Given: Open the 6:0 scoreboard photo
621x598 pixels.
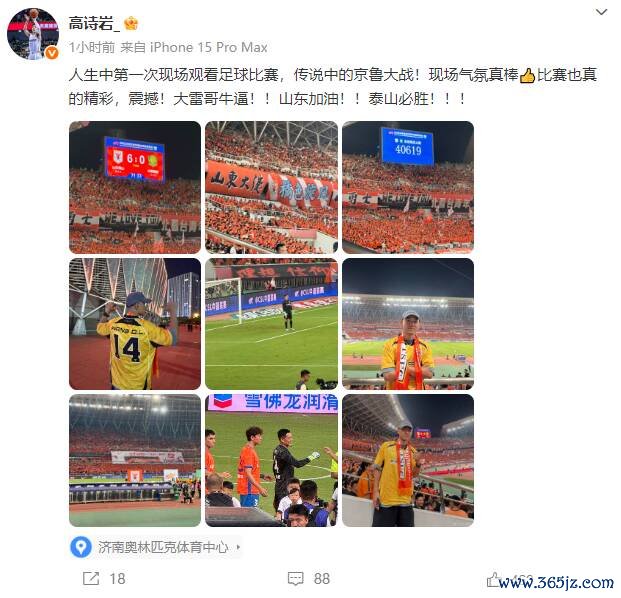Looking at the screenshot, I should (135, 187).
